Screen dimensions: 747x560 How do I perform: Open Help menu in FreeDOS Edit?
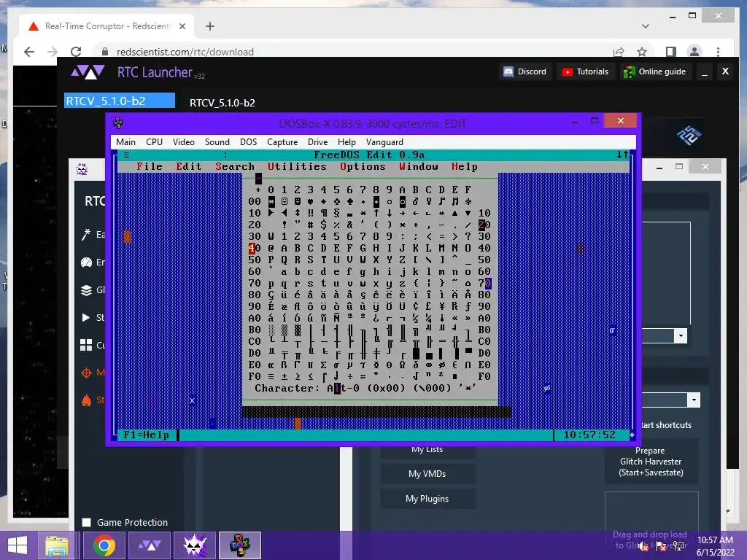(x=465, y=167)
